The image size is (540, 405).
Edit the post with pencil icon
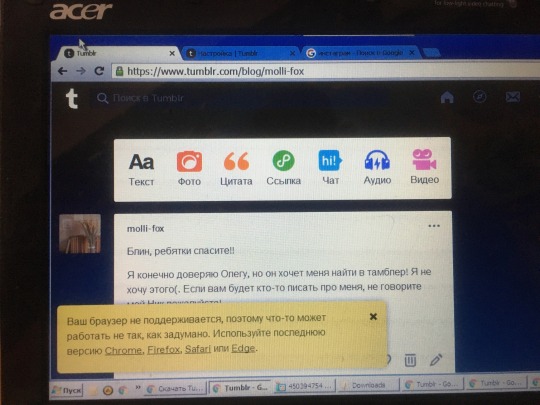click(436, 360)
